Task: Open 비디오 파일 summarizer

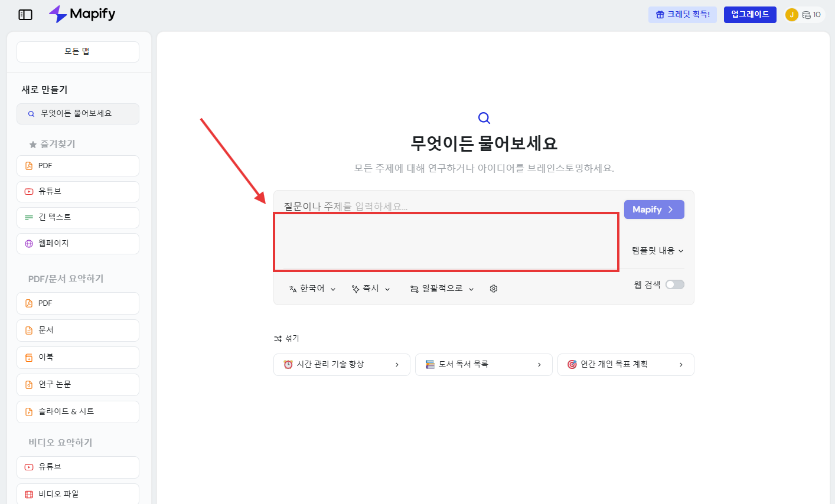Action: (x=77, y=493)
